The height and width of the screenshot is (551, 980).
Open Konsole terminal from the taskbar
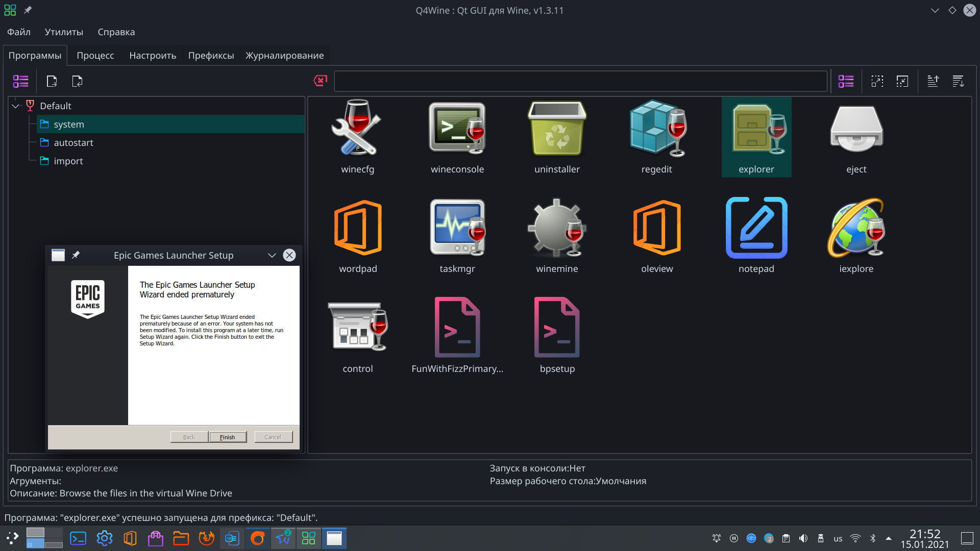coord(78,538)
